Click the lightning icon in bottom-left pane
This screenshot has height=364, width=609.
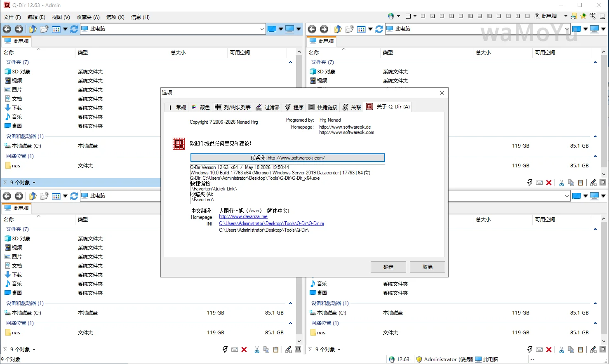(225, 350)
